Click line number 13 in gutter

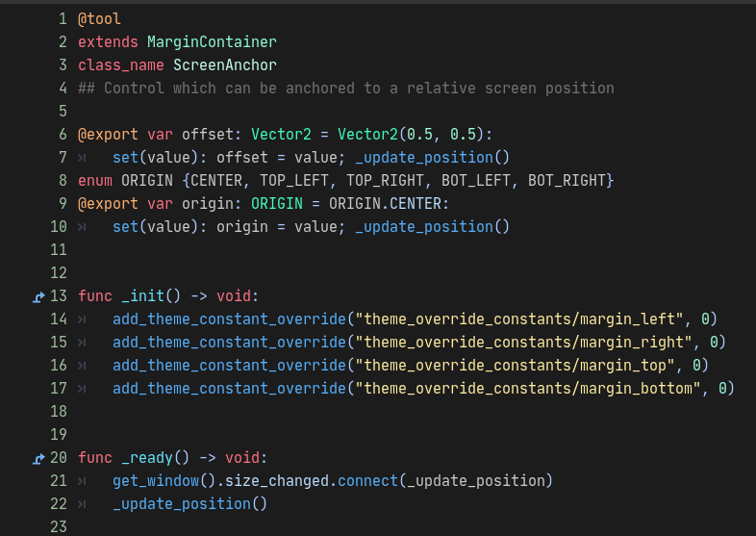pyautogui.click(x=59, y=295)
